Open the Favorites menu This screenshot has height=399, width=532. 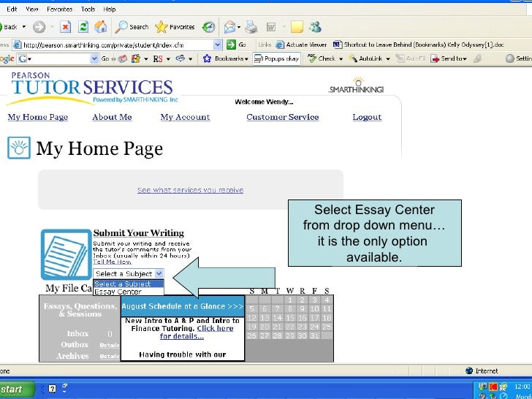pyautogui.click(x=60, y=9)
